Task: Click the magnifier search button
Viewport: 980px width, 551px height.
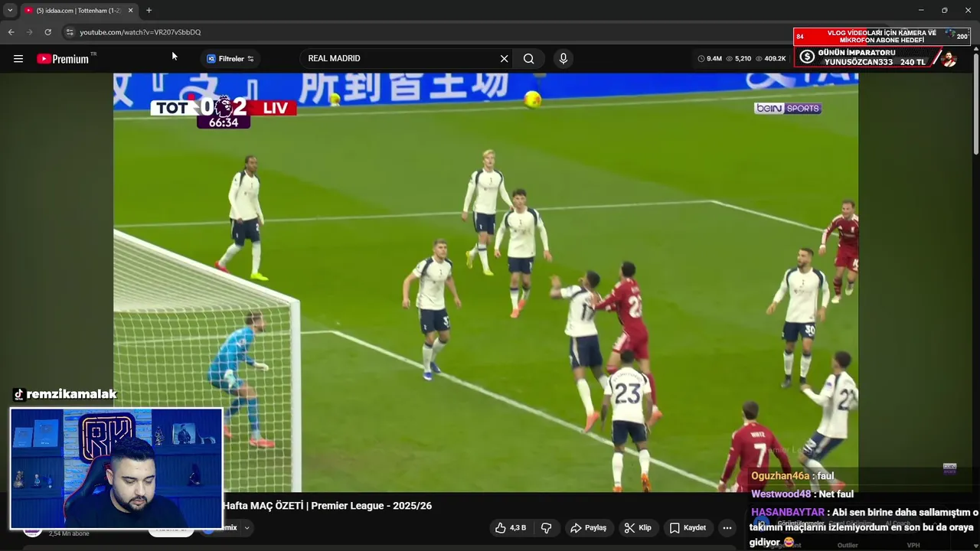Action: click(x=528, y=59)
